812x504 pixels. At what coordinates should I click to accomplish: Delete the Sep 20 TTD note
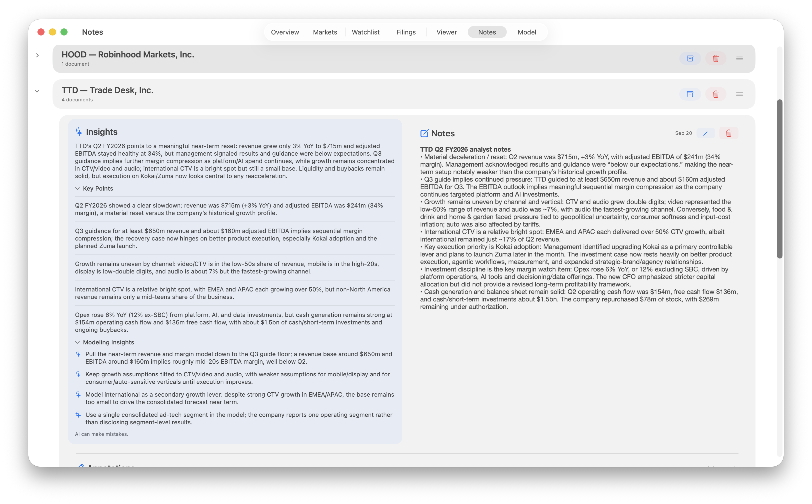pos(728,133)
